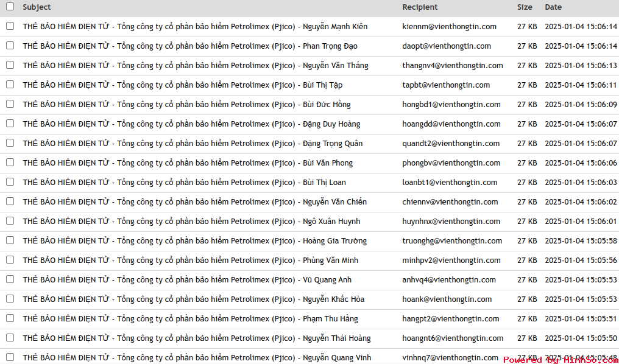Sort by the Date column header
Screen dimensions: 619x364
(x=553, y=7)
